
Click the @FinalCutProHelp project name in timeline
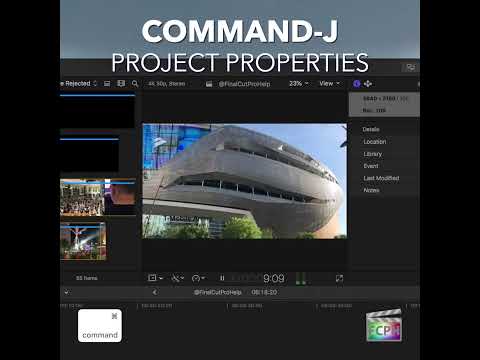(217, 292)
